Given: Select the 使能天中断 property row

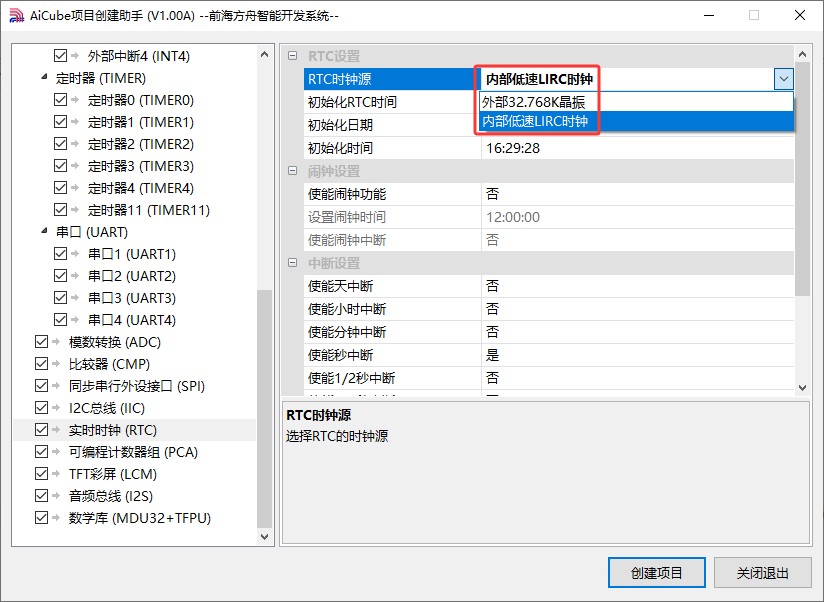Looking at the screenshot, I should [549, 286].
